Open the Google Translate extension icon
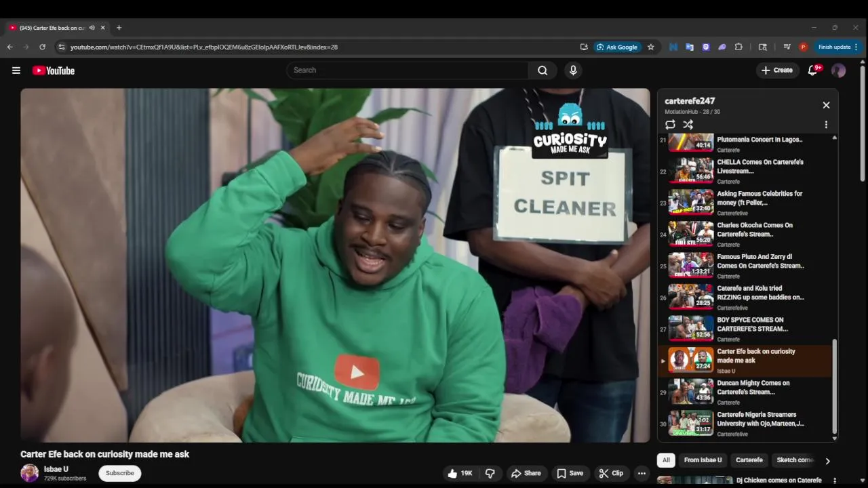The width and height of the screenshot is (868, 488). pyautogui.click(x=690, y=47)
